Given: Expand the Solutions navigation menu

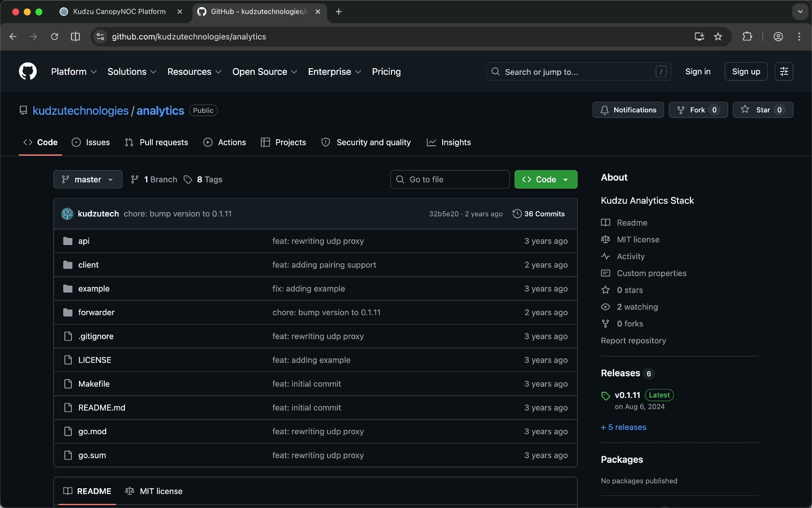Looking at the screenshot, I should click(x=132, y=71).
